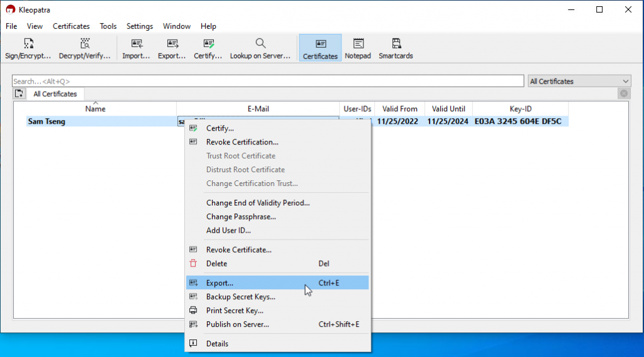Screen dimensions: 644x357
Task: Sort by the Valid From column header
Action: 399,109
